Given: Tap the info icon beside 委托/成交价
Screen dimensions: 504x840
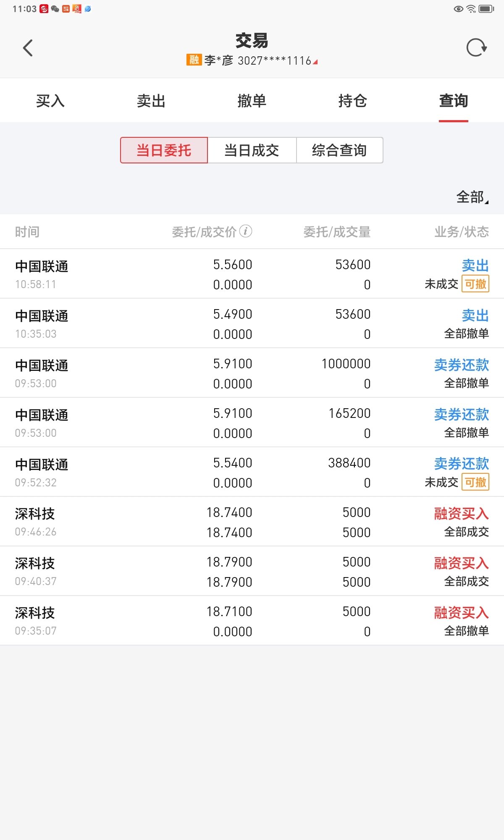Looking at the screenshot, I should point(246,231).
